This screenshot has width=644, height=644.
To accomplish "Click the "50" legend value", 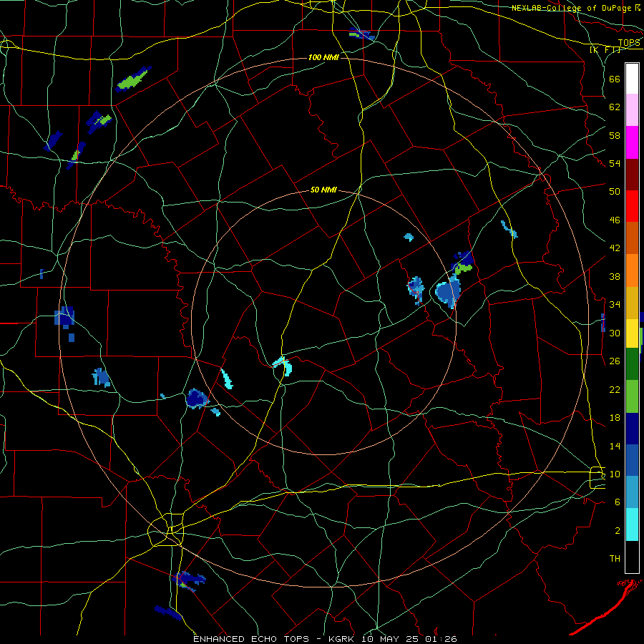I will 615,192.
